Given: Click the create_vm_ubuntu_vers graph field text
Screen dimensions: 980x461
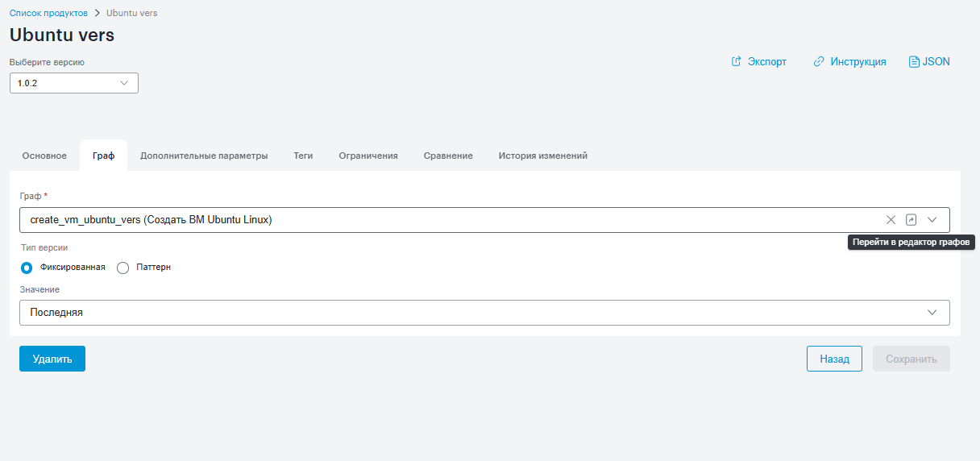Looking at the screenshot, I should [x=151, y=219].
